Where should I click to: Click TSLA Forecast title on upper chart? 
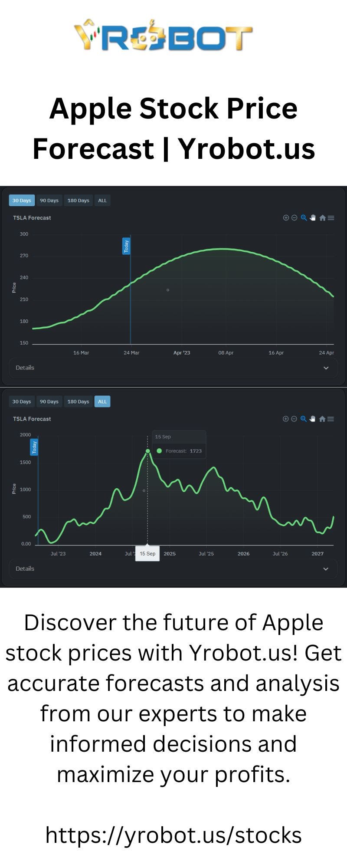coord(32,218)
